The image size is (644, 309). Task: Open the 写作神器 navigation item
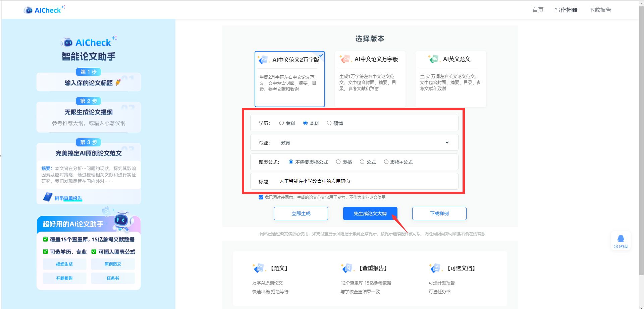click(x=566, y=10)
